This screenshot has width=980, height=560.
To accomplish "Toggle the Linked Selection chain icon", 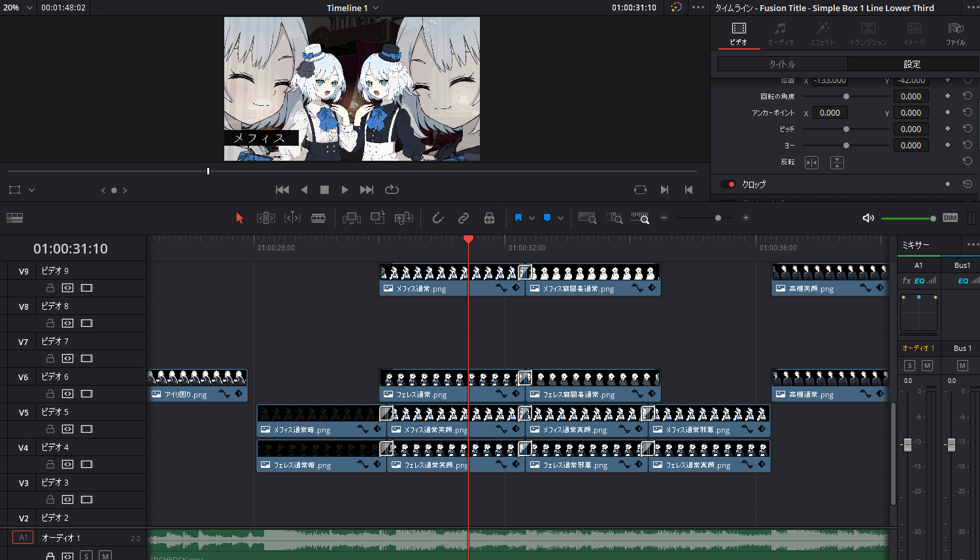I will pyautogui.click(x=464, y=218).
